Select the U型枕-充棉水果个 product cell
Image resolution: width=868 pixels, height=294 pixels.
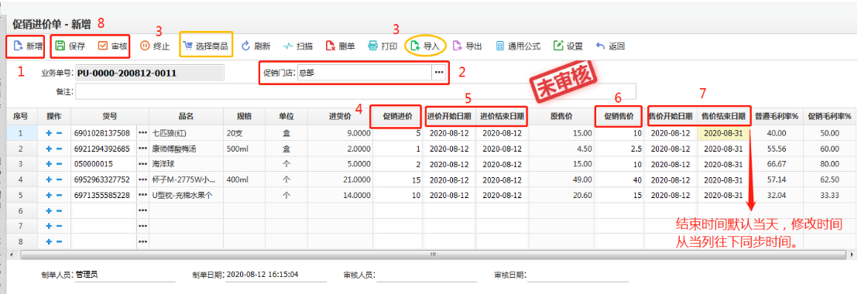(x=186, y=195)
